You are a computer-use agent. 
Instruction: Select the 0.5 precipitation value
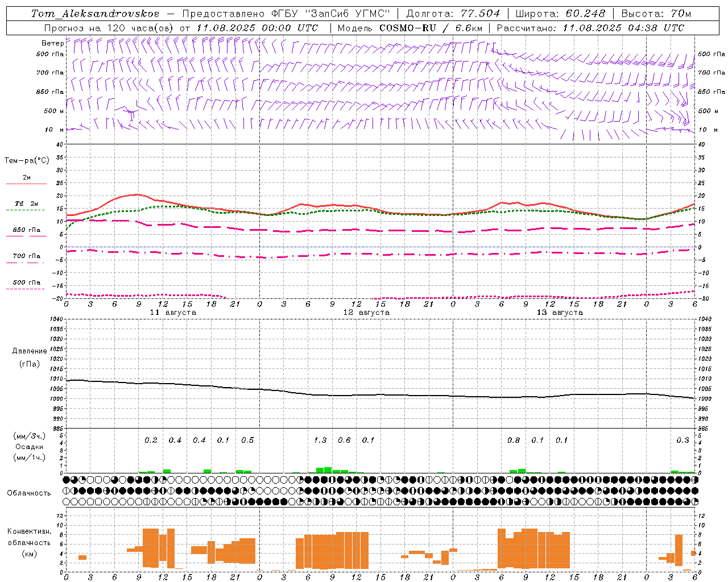point(247,440)
